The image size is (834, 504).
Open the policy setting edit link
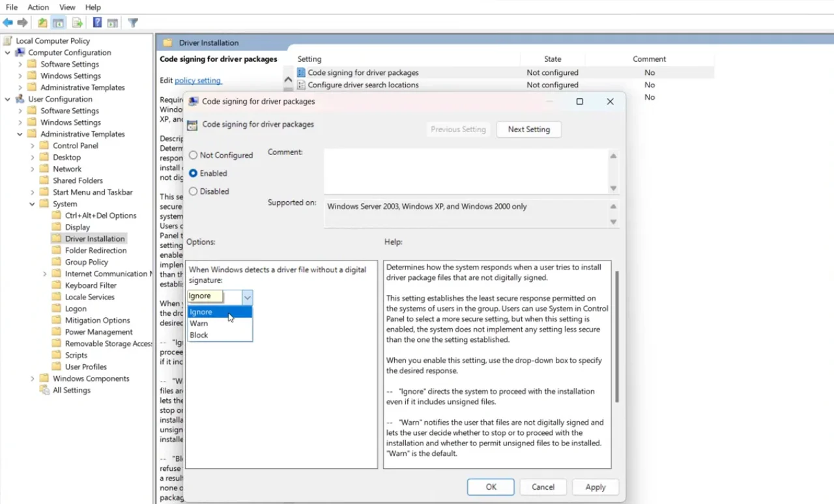click(197, 80)
